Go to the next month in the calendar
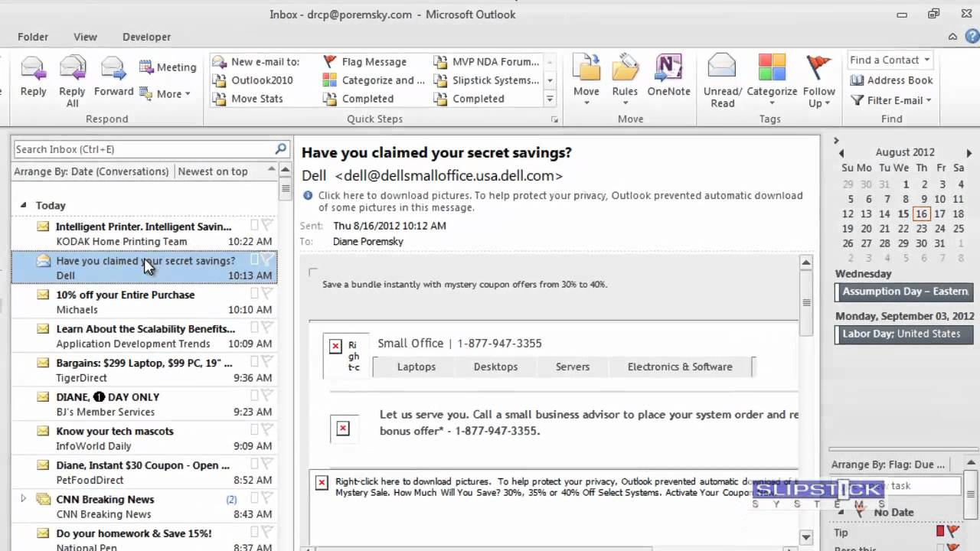 [x=969, y=153]
